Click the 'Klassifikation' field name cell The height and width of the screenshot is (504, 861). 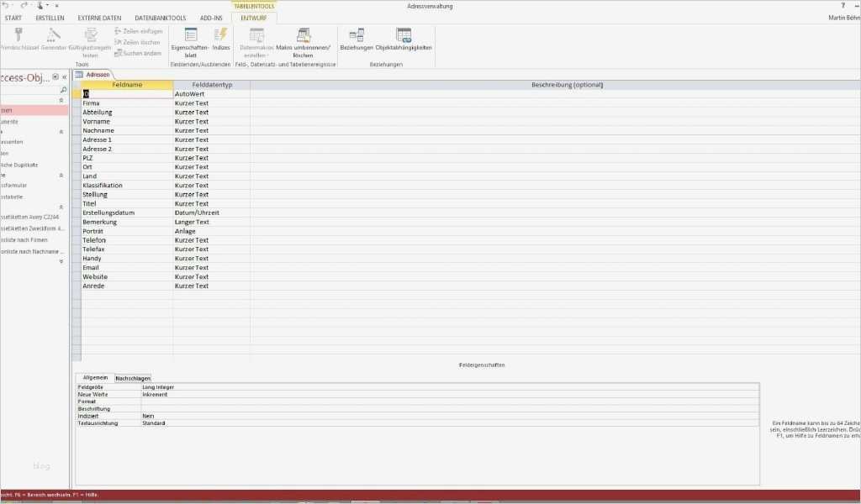(128, 186)
